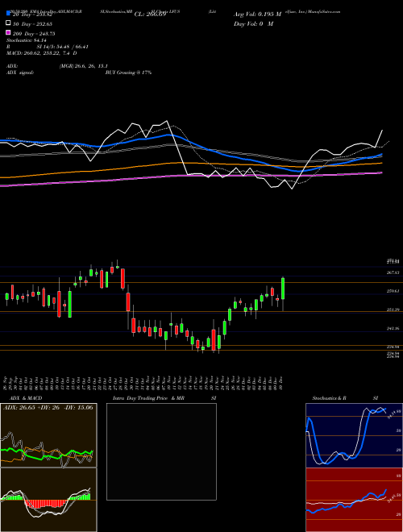Click the white 50 Day legend swatch
The height and width of the screenshot is (532, 403).
click(8, 23)
